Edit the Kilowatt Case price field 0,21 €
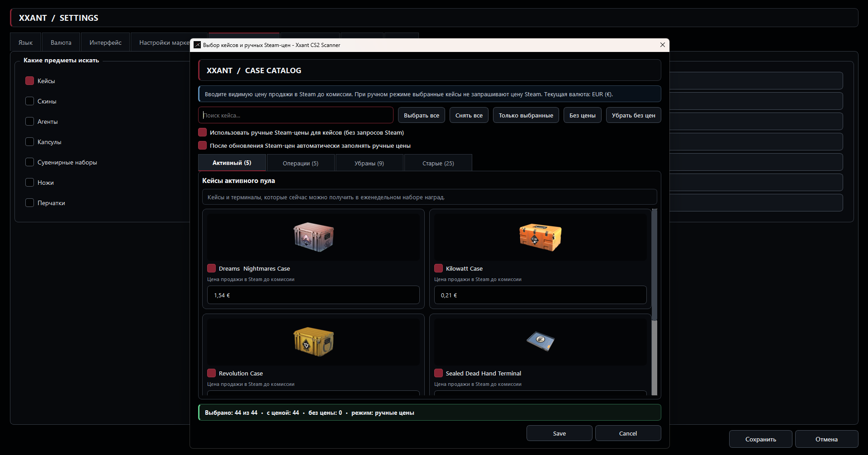 pyautogui.click(x=541, y=295)
